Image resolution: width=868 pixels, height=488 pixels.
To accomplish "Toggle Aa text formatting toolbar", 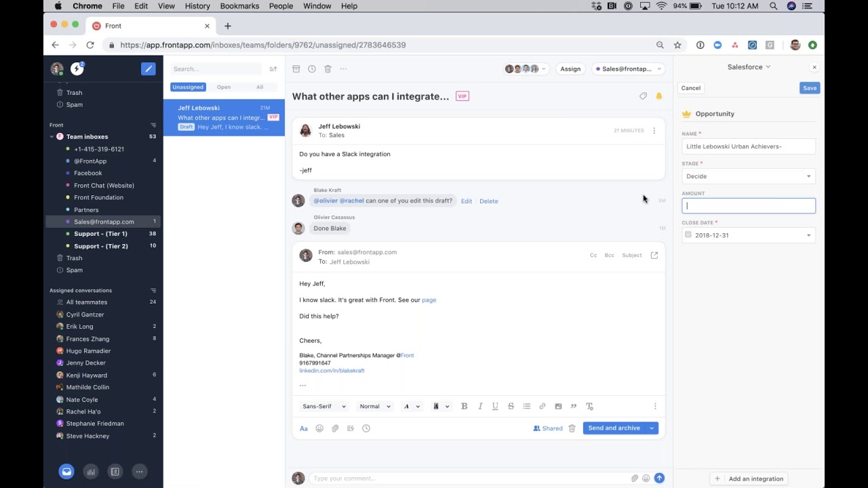I will [304, 428].
